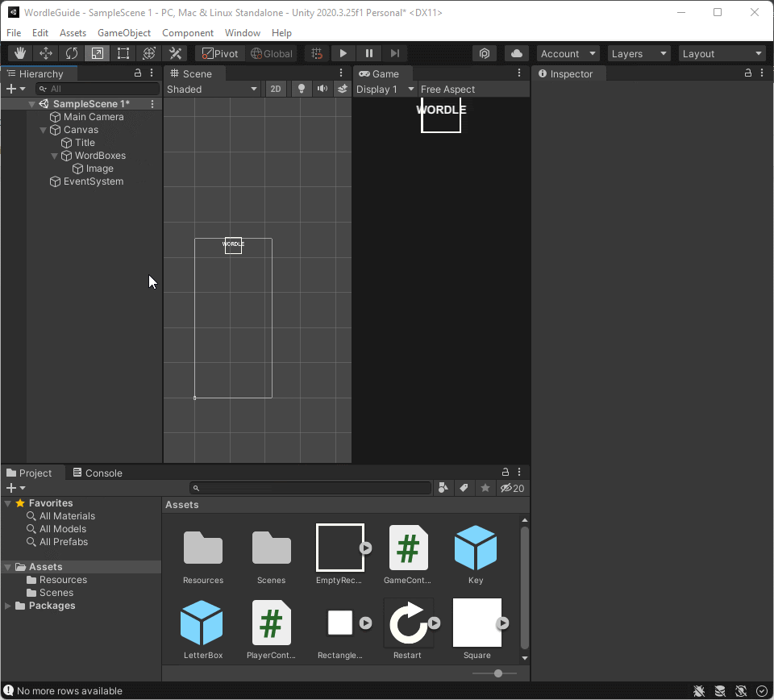
Task: Lock the Project panel
Action: [x=505, y=472]
